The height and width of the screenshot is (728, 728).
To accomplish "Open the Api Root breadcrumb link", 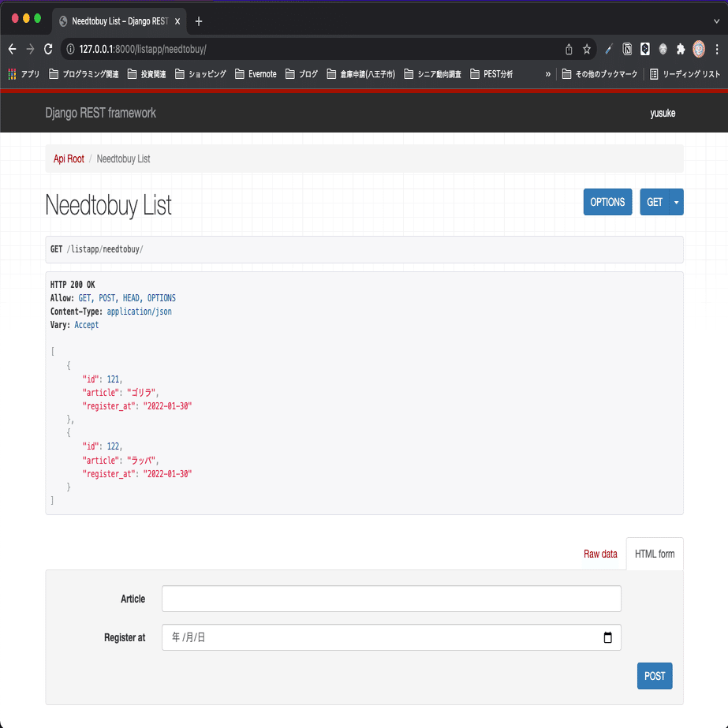I will point(69,159).
